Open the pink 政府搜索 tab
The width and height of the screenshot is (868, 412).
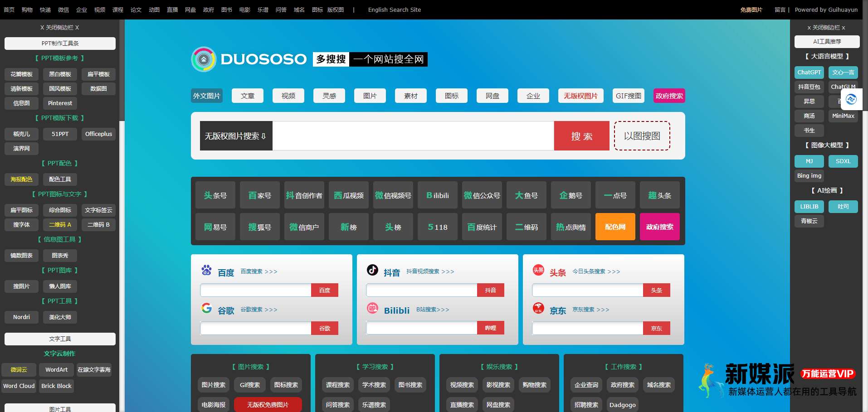[669, 96]
